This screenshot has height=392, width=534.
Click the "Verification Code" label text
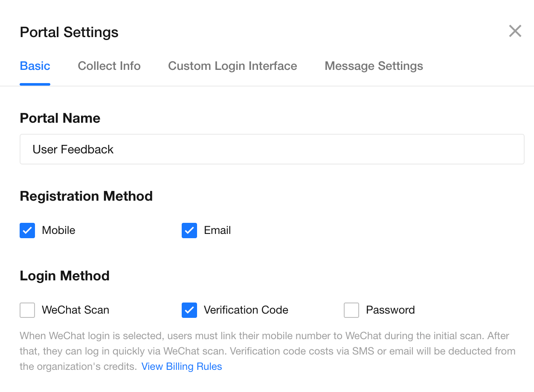[x=246, y=310]
